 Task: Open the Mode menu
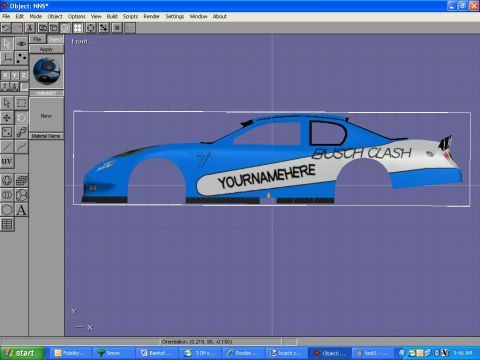pyautogui.click(x=36, y=16)
